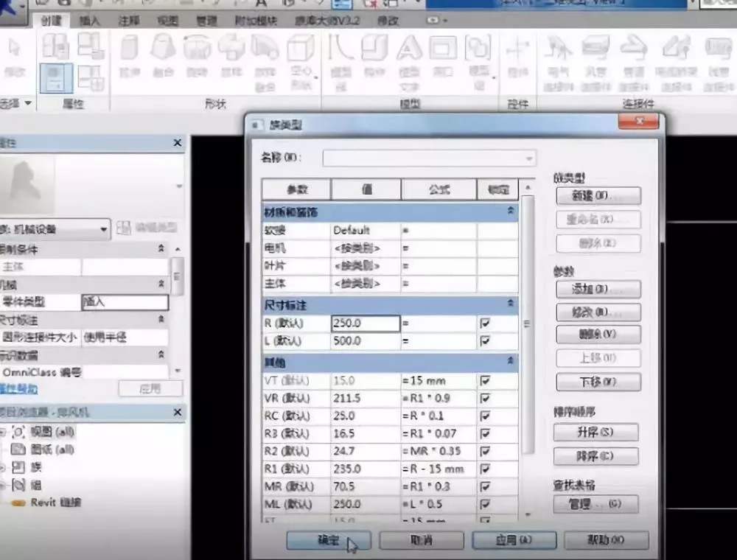The height and width of the screenshot is (560, 737).
Task: Click 新建 to create a new family type
Action: [598, 196]
